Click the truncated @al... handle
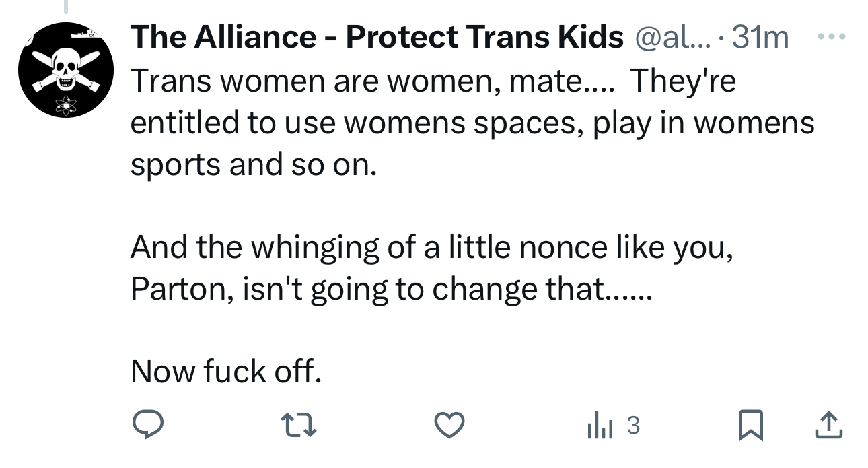This screenshot has width=868, height=468. 671,36
